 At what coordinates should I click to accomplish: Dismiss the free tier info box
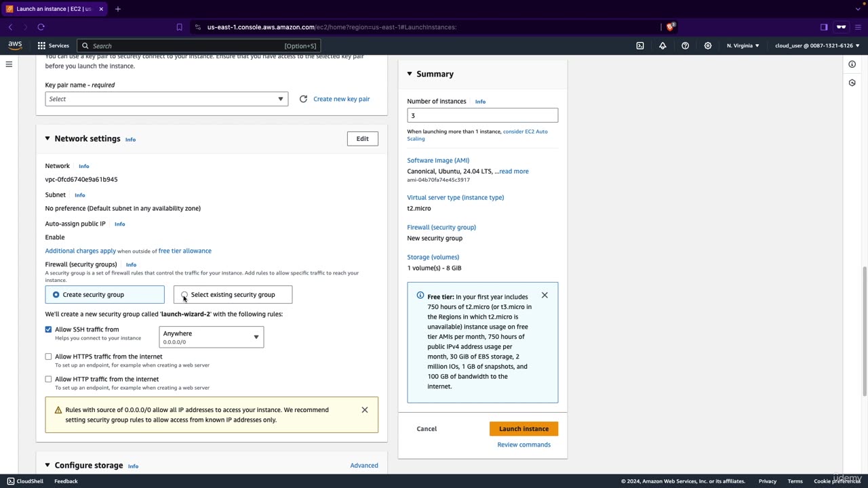[x=545, y=296]
